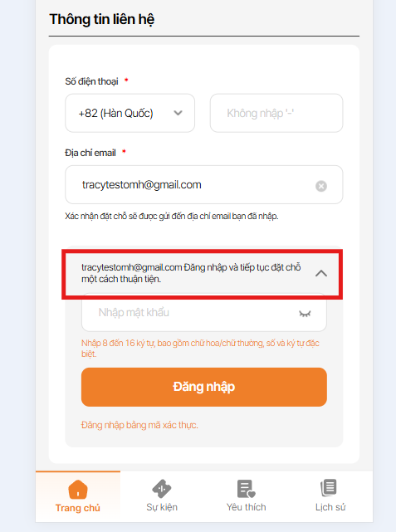Open the Sự kiện ticket icon
This screenshot has width=396, height=532.
(x=162, y=489)
